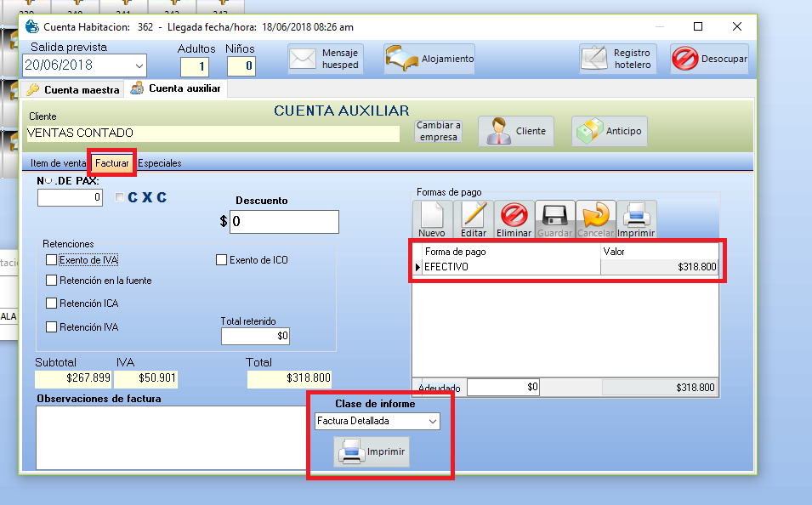Open the Alojamiento bed button

pos(429,60)
